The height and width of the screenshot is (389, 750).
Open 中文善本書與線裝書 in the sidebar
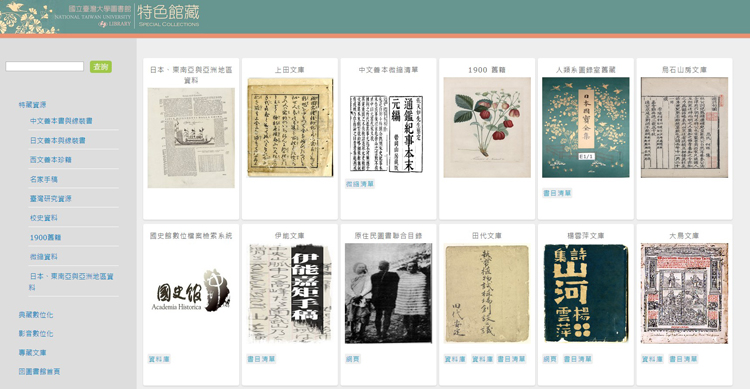61,121
